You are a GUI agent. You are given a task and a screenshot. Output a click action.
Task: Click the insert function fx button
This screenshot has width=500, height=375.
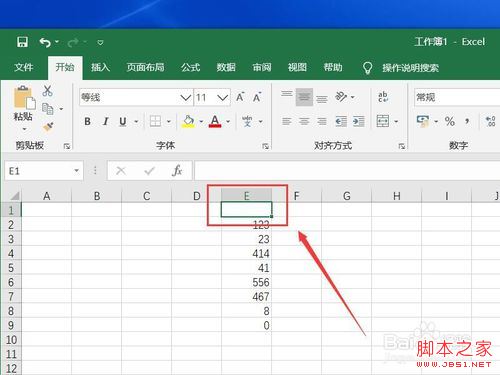[x=177, y=171]
